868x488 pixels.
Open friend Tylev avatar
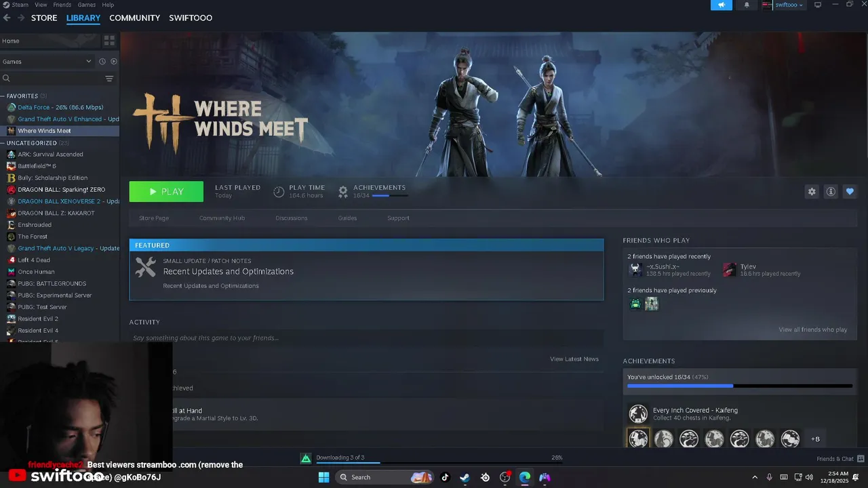click(730, 270)
